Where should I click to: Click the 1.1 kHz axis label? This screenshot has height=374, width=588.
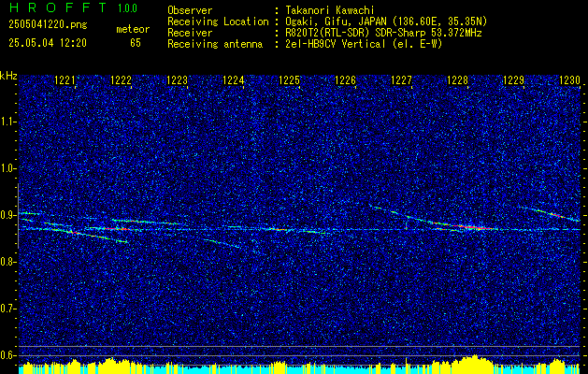[7, 122]
